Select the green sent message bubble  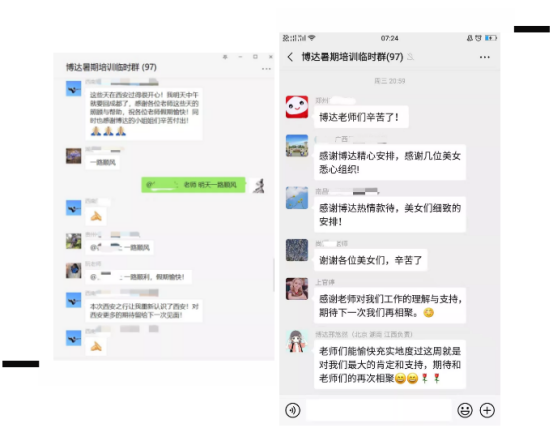(x=193, y=185)
